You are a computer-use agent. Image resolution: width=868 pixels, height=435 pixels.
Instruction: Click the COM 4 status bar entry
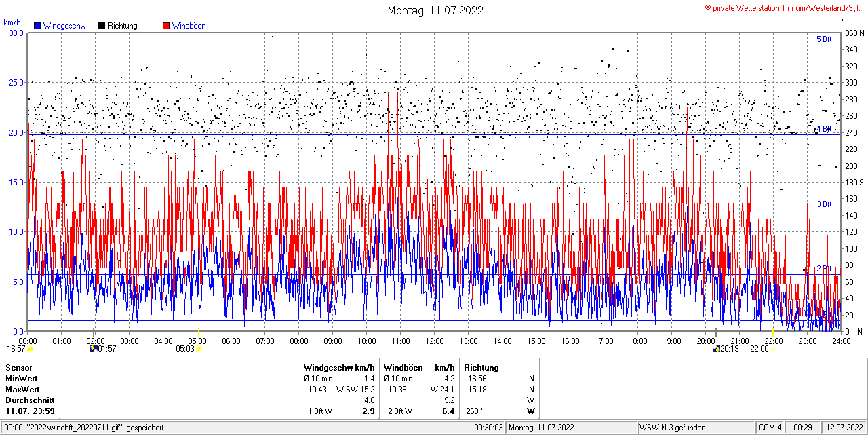[770, 428]
